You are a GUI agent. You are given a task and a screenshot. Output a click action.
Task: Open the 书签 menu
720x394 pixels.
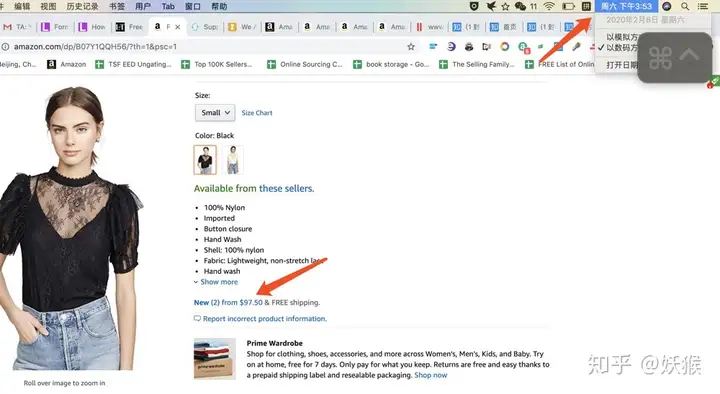(x=117, y=6)
